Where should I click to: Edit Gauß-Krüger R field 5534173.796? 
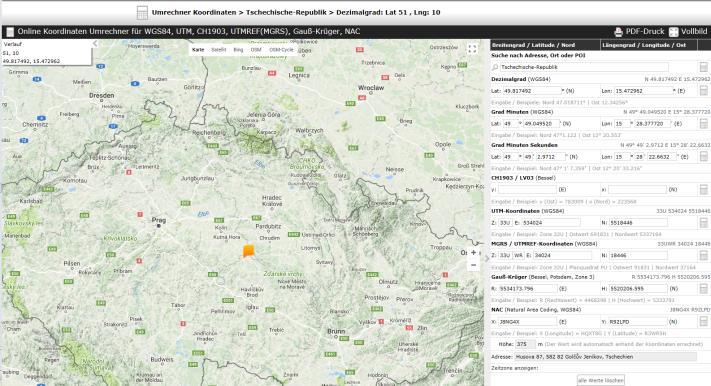pyautogui.click(x=527, y=288)
